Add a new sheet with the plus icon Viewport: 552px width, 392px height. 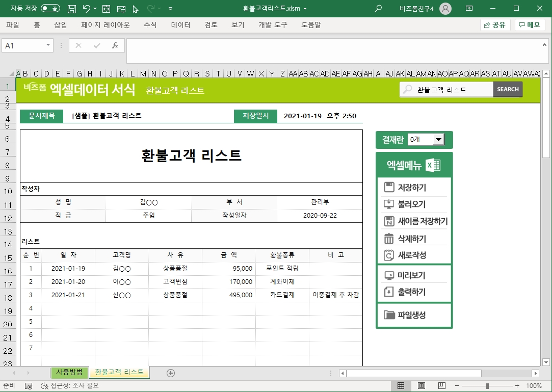tap(171, 373)
